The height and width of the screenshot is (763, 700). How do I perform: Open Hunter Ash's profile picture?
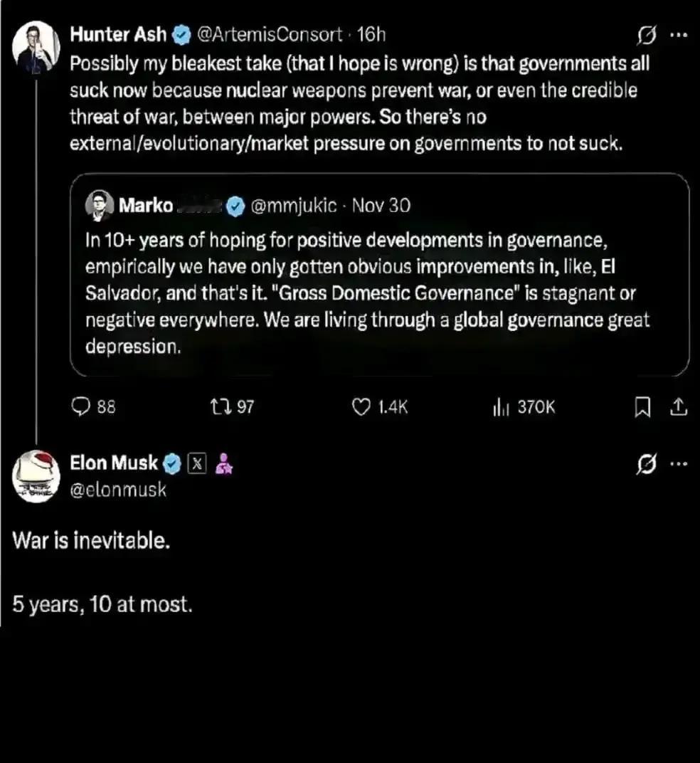(x=36, y=46)
